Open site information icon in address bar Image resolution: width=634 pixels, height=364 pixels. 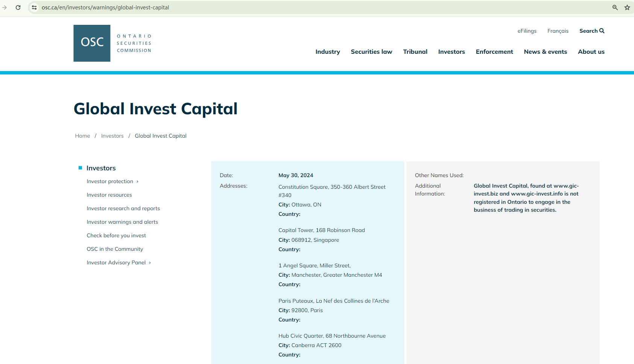[34, 8]
